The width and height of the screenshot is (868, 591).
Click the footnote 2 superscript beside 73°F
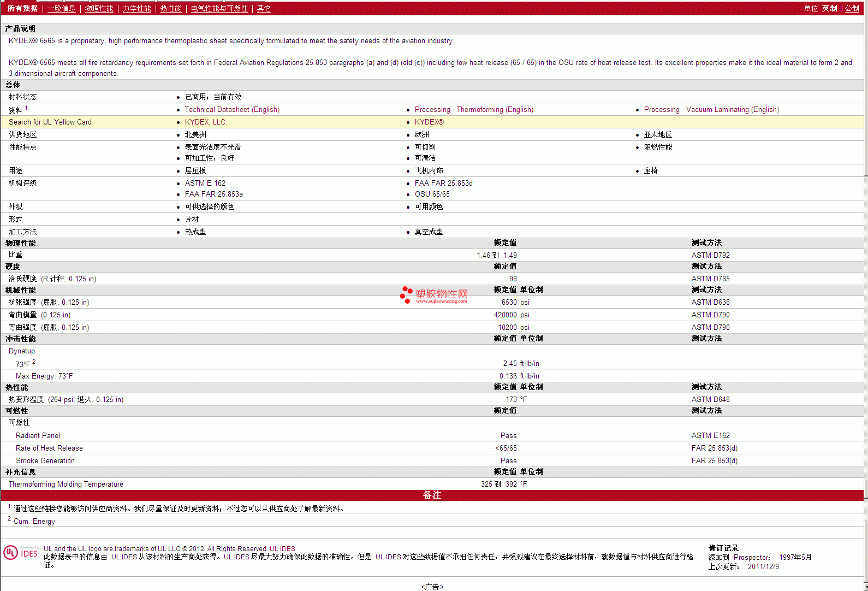click(x=34, y=362)
